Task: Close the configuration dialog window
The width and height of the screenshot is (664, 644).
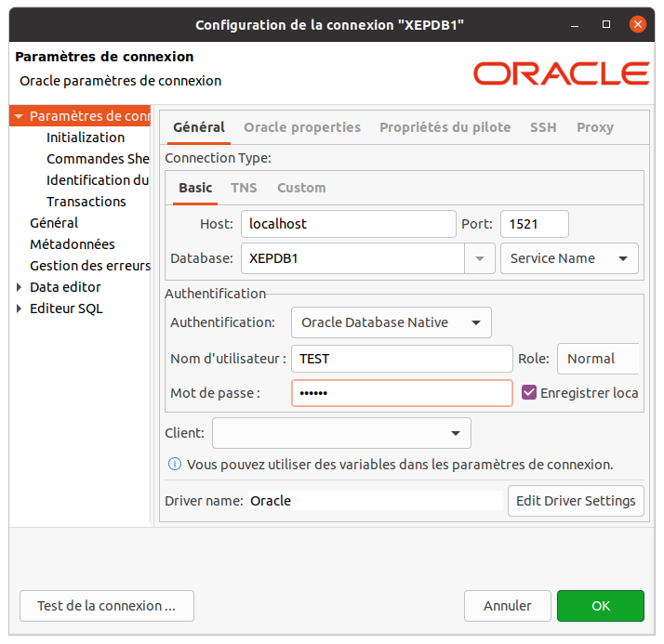Action: 639,22
